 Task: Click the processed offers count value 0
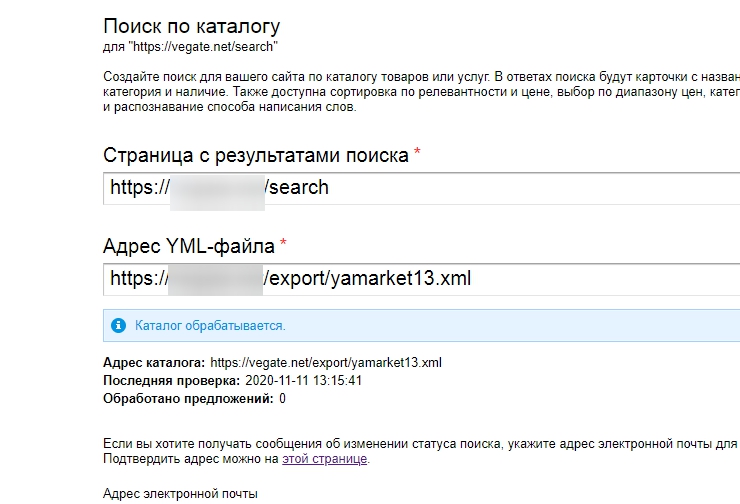[x=282, y=399]
